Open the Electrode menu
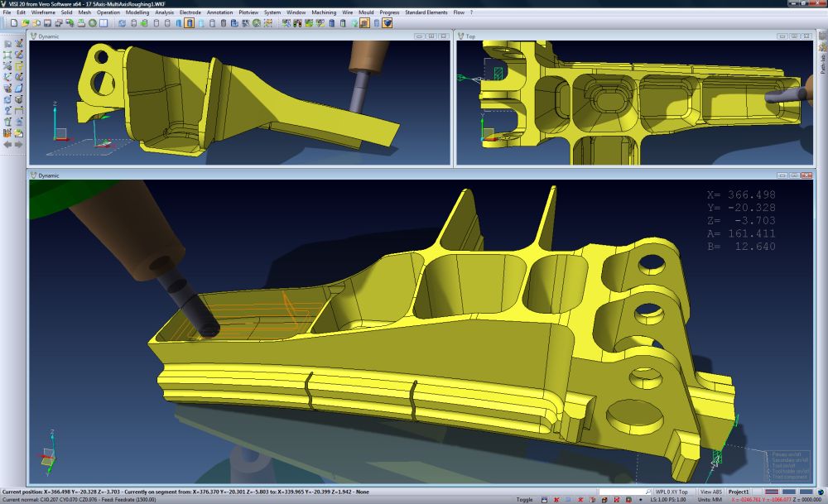The height and width of the screenshot is (504, 828). click(190, 12)
